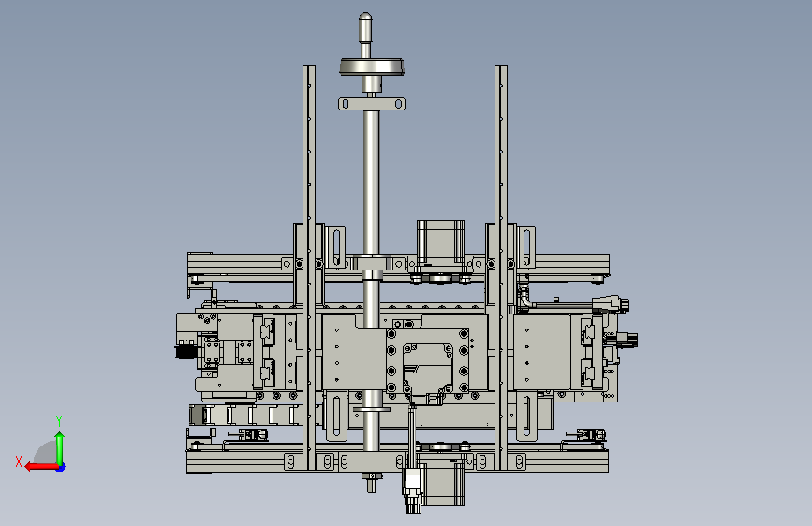Select the handwheel at top of lead screw

coord(371,66)
